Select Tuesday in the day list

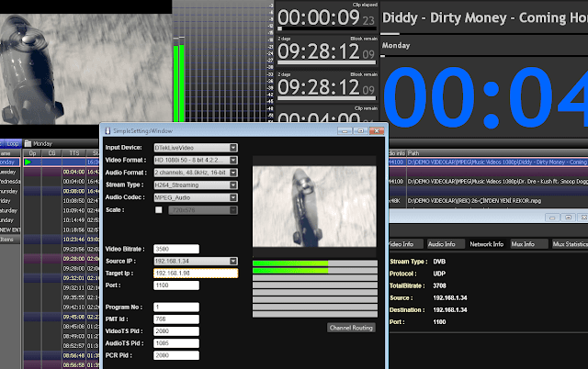tap(10, 172)
